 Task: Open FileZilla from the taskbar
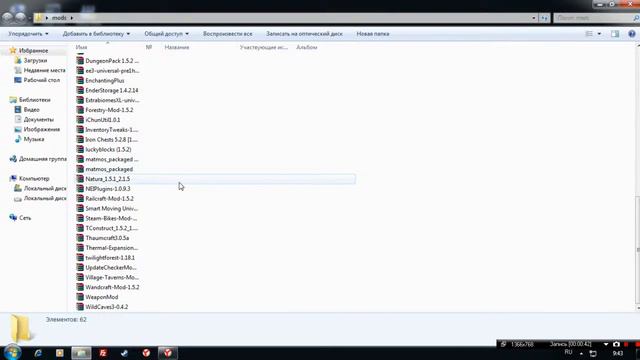pos(103,353)
